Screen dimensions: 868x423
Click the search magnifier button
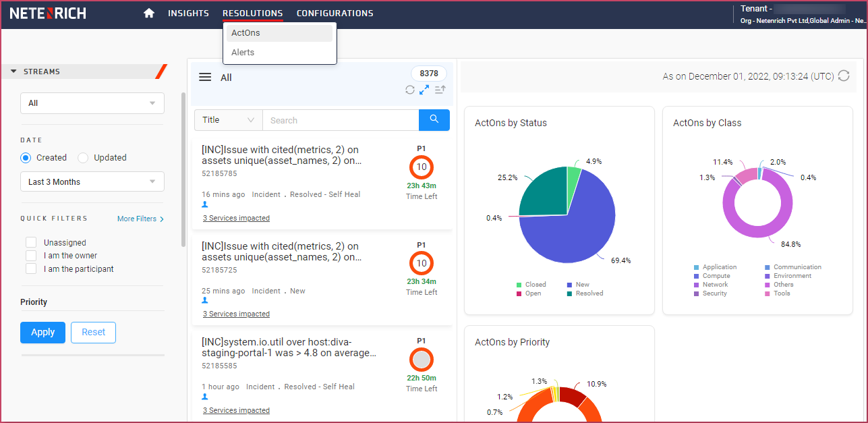pyautogui.click(x=434, y=119)
